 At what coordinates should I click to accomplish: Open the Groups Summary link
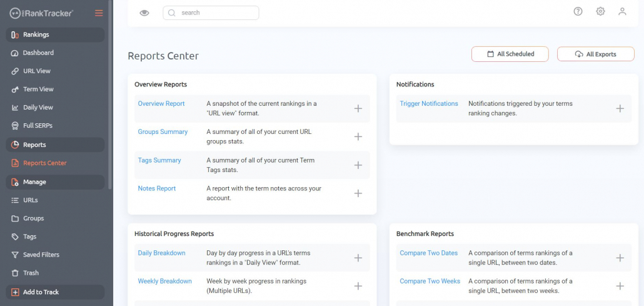[x=163, y=131]
